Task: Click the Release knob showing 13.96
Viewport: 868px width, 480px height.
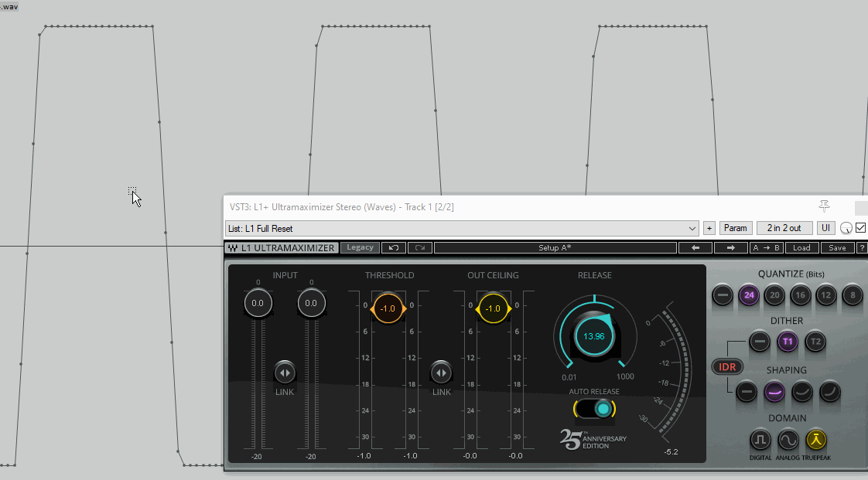Action: (594, 335)
